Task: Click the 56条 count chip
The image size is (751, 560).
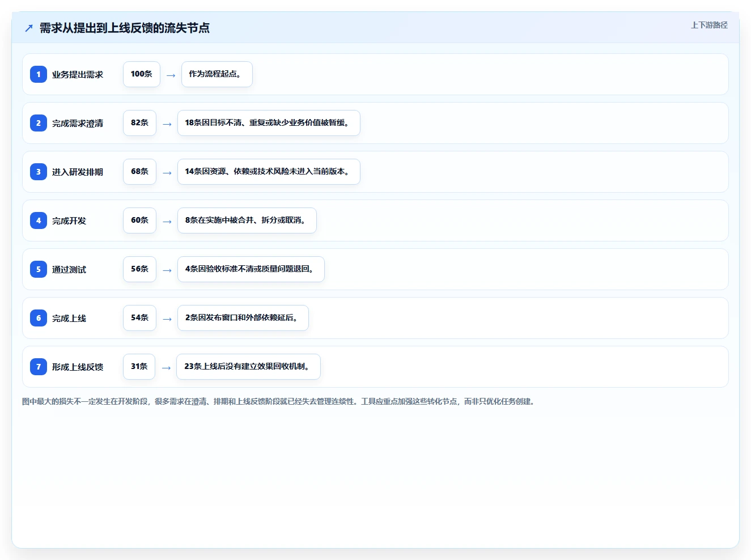Action: [139, 269]
